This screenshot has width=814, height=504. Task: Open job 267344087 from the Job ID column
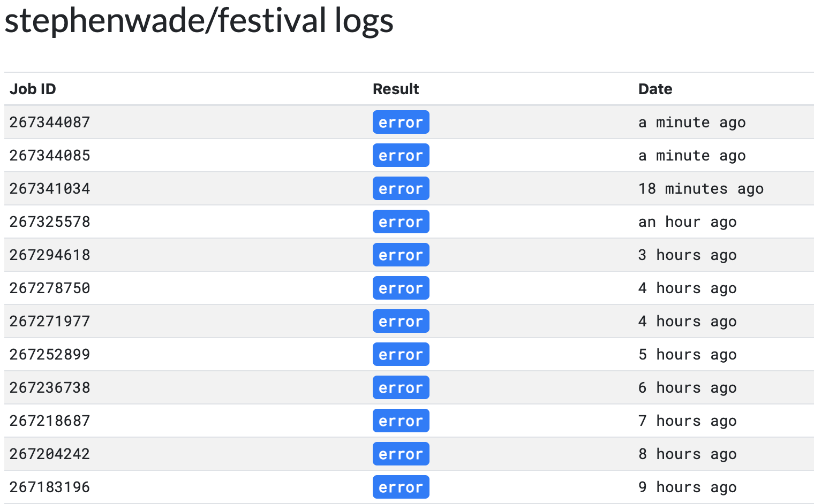tap(49, 122)
